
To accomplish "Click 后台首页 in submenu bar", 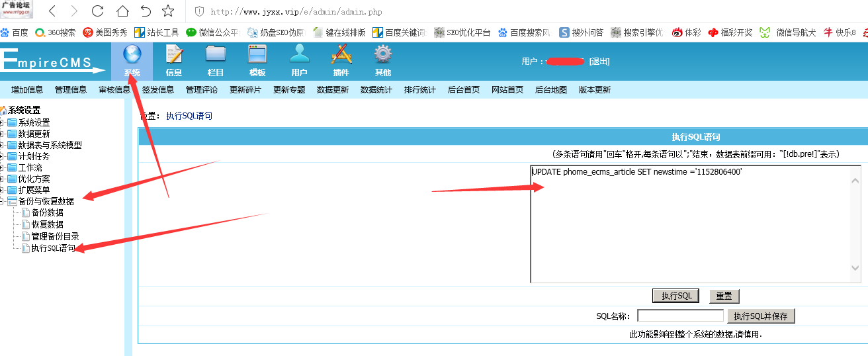I will point(464,90).
